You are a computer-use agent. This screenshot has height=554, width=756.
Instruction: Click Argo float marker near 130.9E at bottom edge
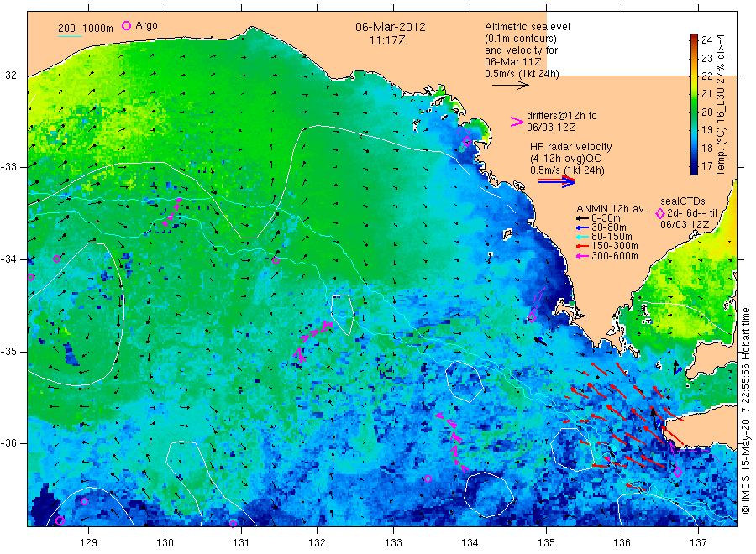click(x=233, y=524)
